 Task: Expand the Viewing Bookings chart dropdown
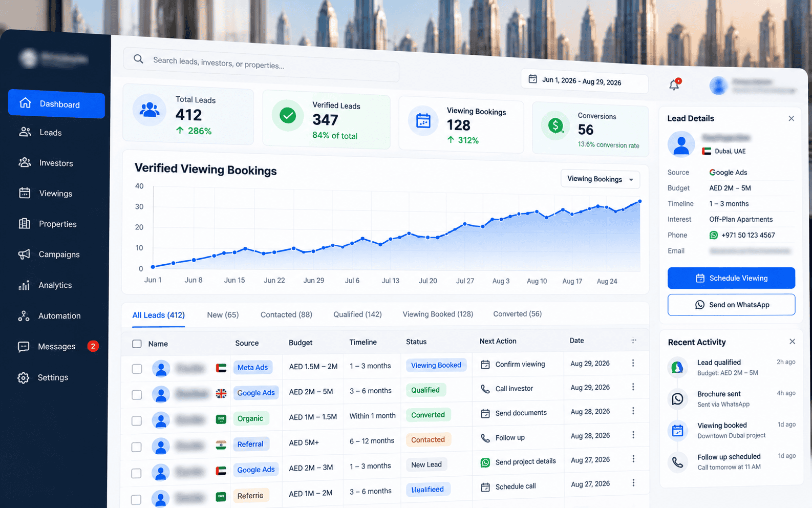[x=600, y=179]
